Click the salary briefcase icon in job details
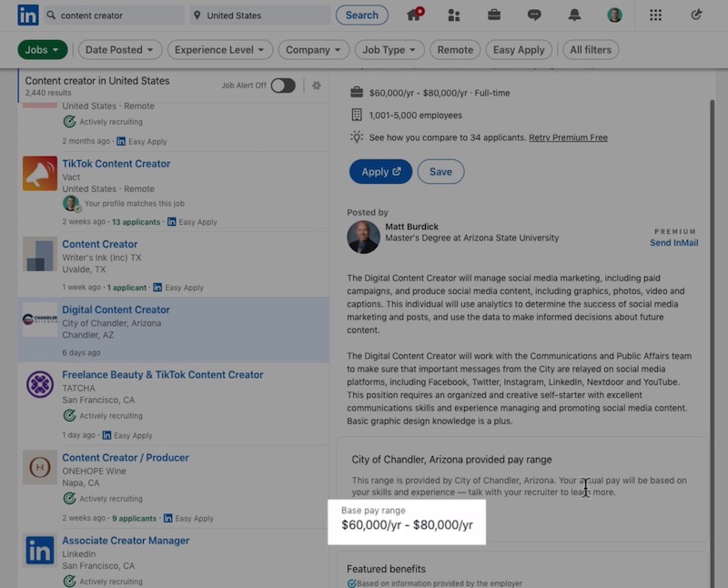This screenshot has height=588, width=728. click(x=357, y=93)
